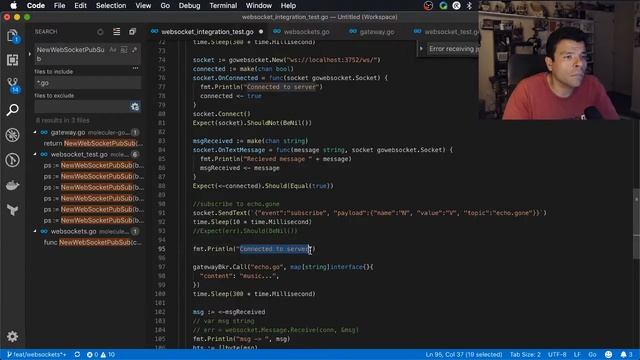Click the smiley feedback icon in status bar
This screenshot has width=640, height=360.
[x=608, y=354]
